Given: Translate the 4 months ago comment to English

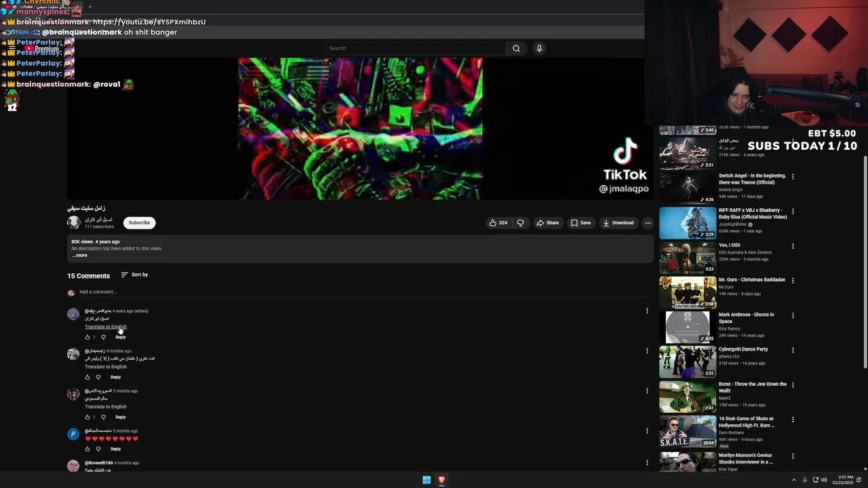Looking at the screenshot, I should point(106,367).
